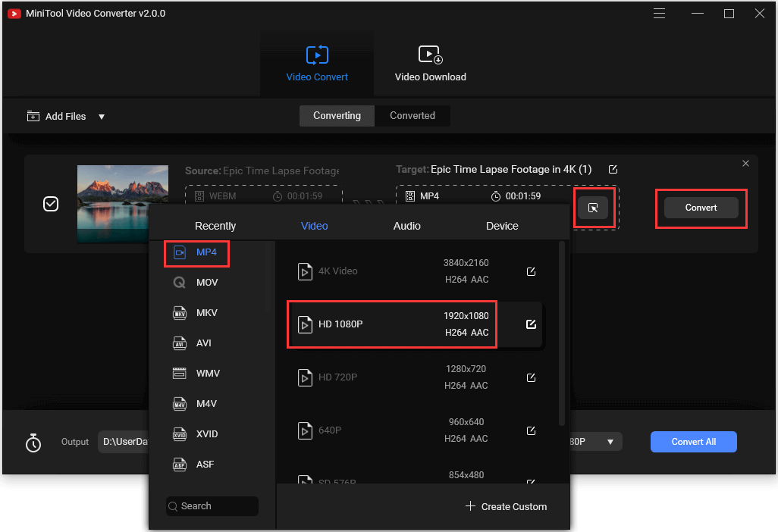Select the Device format tab
778x532 pixels.
(x=502, y=226)
